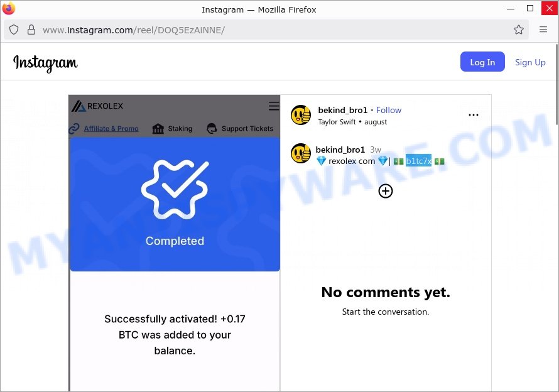Click the bekind_bro1 avatar beside the caption
The image size is (559, 392).
[x=301, y=153]
